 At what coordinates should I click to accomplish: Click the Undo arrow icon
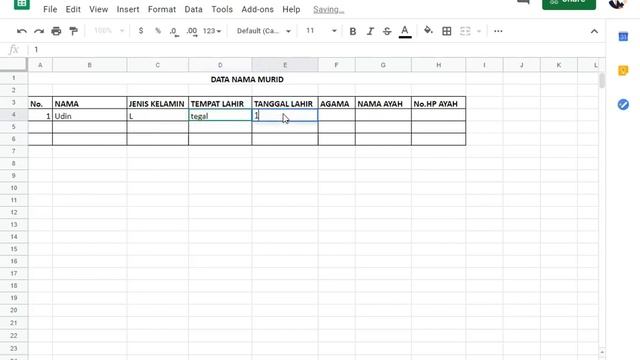[x=22, y=31]
